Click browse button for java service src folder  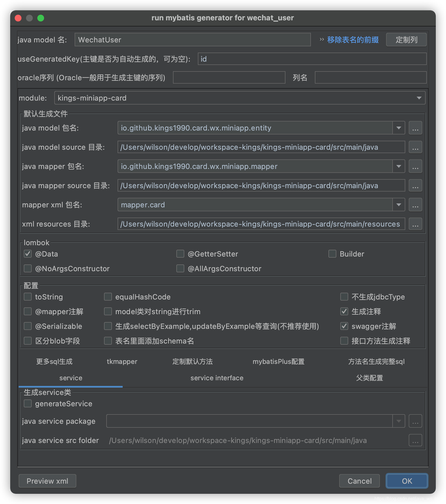(415, 441)
